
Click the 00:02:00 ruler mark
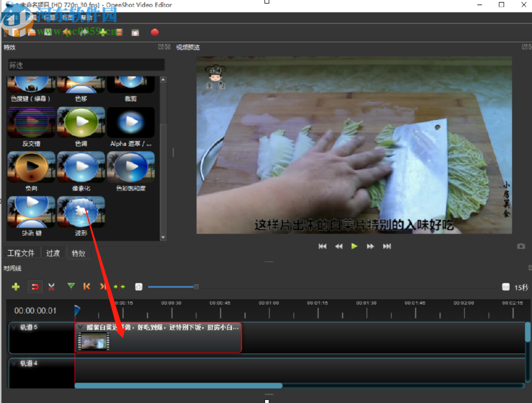[463, 303]
